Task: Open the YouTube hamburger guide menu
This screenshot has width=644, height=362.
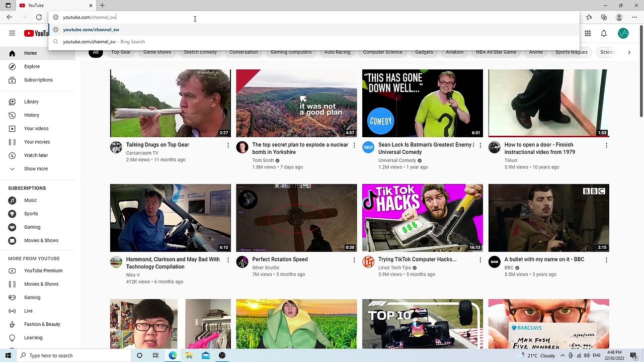Action: coord(12,34)
